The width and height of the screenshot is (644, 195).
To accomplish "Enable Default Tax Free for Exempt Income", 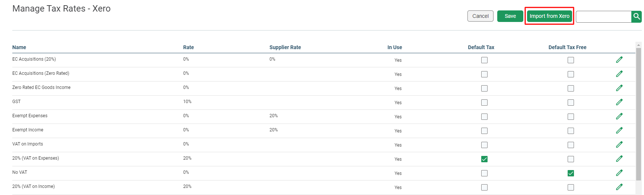I will 571,131.
